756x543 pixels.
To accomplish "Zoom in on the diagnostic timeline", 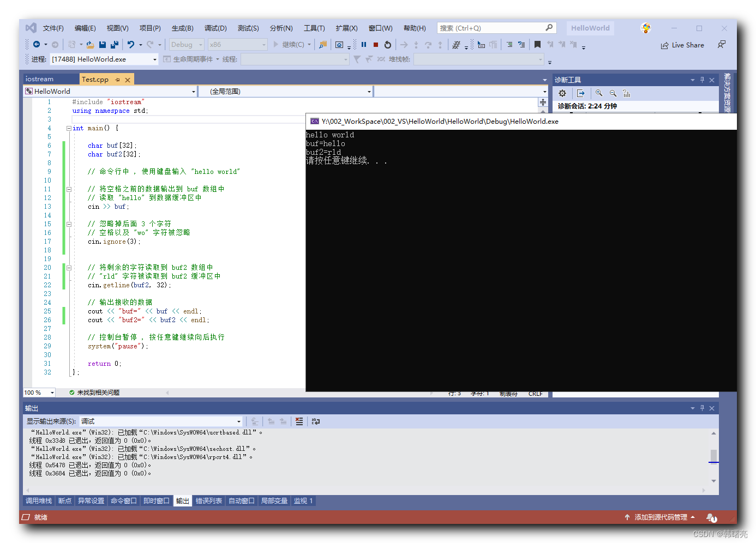I will [599, 93].
